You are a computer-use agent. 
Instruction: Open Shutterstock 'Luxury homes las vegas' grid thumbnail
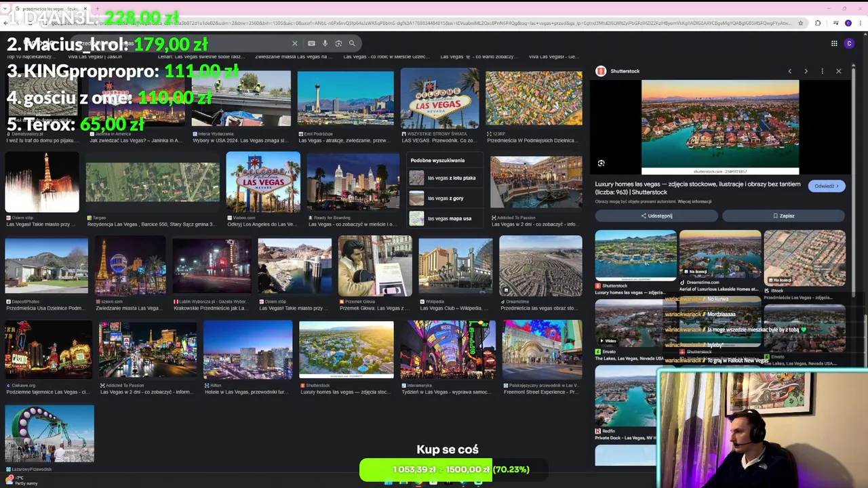click(x=346, y=350)
